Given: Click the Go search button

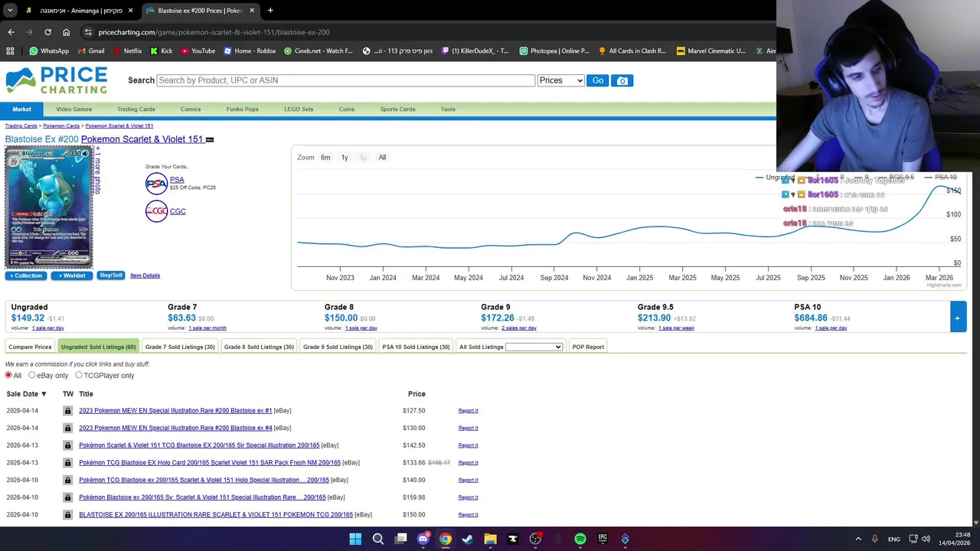Looking at the screenshot, I should pos(597,80).
